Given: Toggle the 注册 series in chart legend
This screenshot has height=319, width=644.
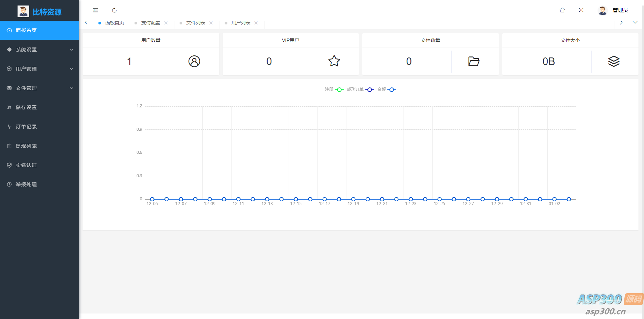Looking at the screenshot, I should coord(334,89).
